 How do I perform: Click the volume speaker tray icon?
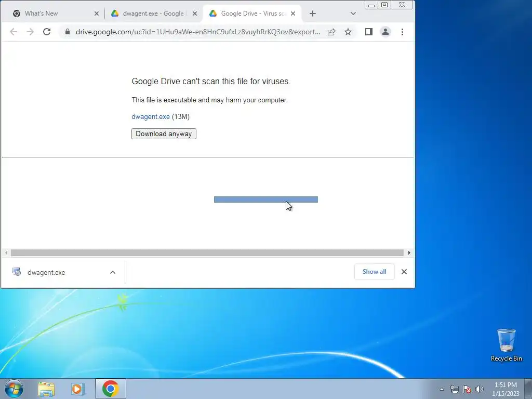480,390
